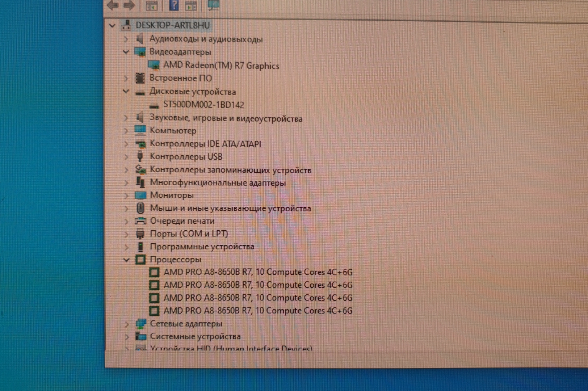Collapse the Дисковые устройства category

click(x=126, y=91)
